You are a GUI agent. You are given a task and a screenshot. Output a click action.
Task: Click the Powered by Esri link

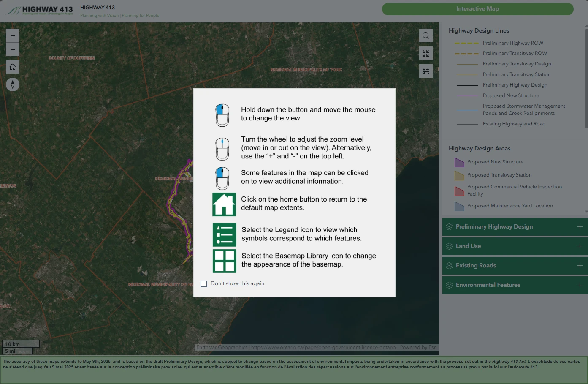[x=418, y=347]
